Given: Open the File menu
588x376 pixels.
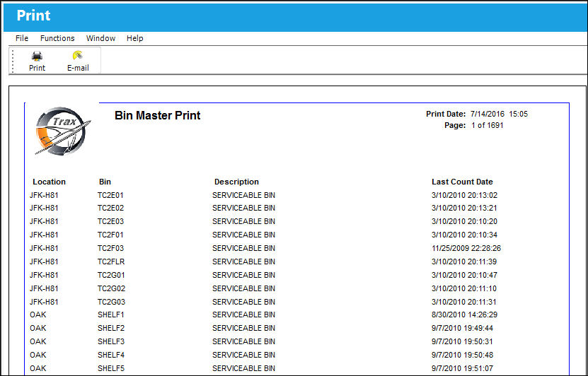Looking at the screenshot, I should tap(22, 38).
